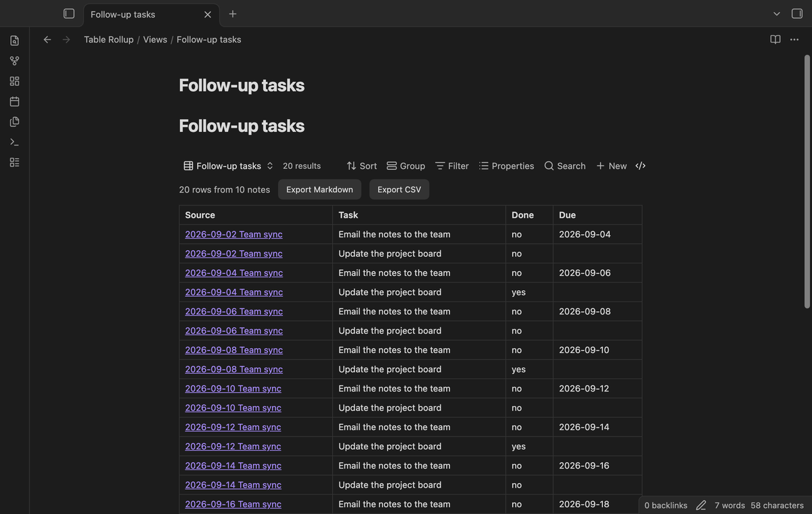Click Table Rollup breadcrumb
This screenshot has height=514, width=812.
(108, 39)
